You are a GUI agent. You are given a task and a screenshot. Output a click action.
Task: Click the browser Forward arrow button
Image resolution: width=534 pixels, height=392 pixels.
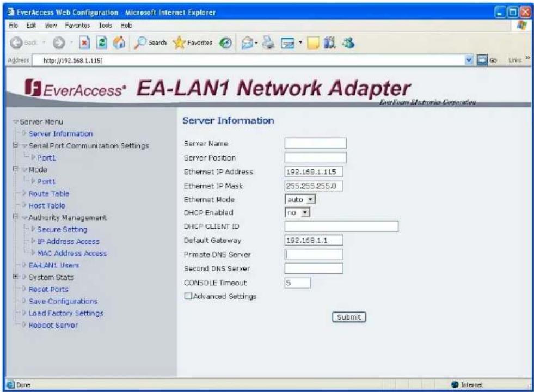(59, 43)
